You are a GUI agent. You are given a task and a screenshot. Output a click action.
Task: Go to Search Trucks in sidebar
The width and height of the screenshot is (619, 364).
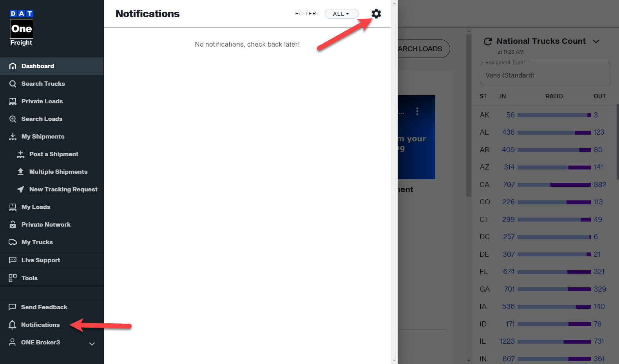point(43,84)
